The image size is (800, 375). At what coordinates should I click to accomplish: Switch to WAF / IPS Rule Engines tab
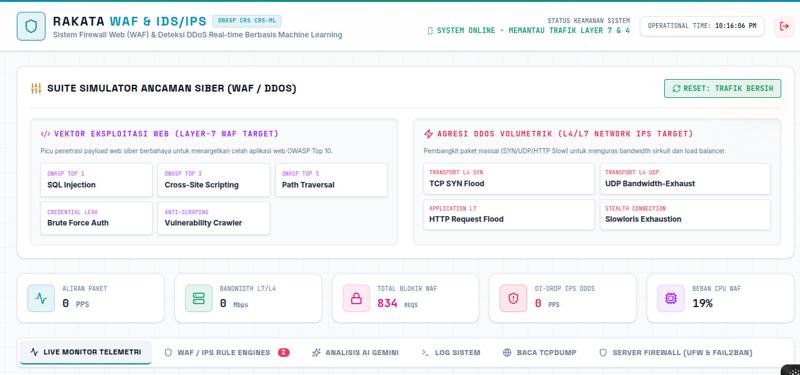[227, 353]
